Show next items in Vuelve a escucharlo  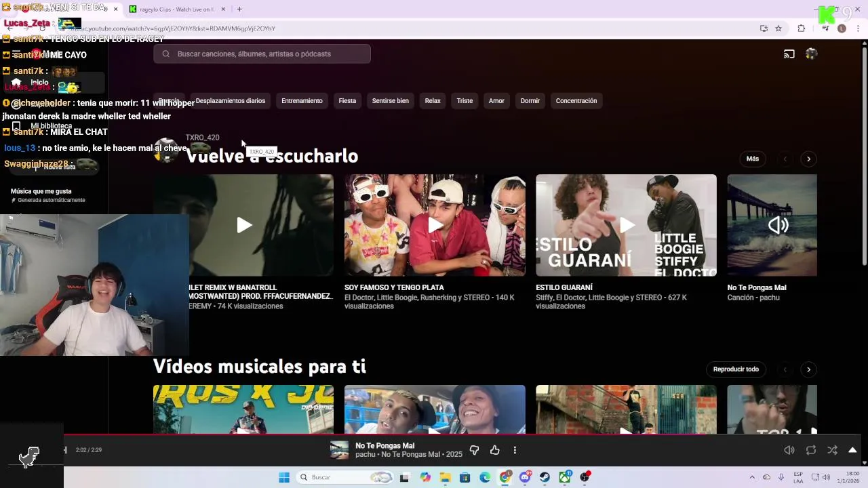(x=808, y=159)
